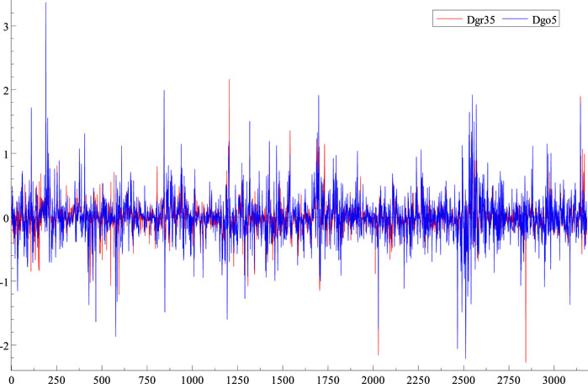Click the y-axis label 2

tap(5, 91)
